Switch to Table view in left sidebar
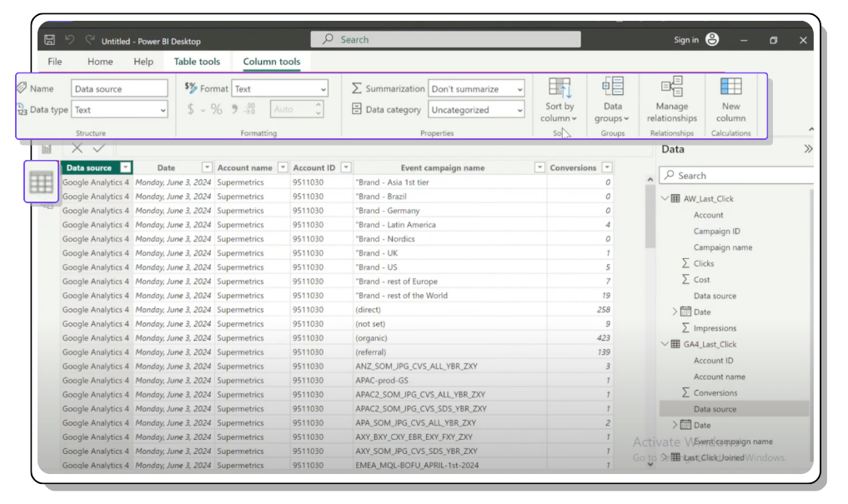The width and height of the screenshot is (848, 504). pyautogui.click(x=41, y=182)
